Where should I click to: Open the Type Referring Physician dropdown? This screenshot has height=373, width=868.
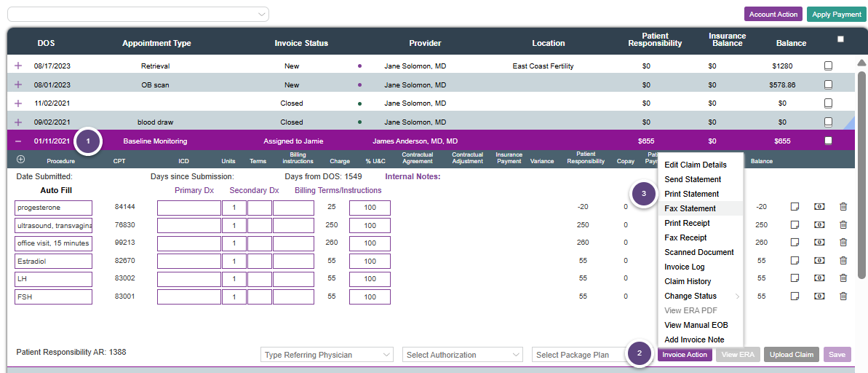pyautogui.click(x=327, y=355)
